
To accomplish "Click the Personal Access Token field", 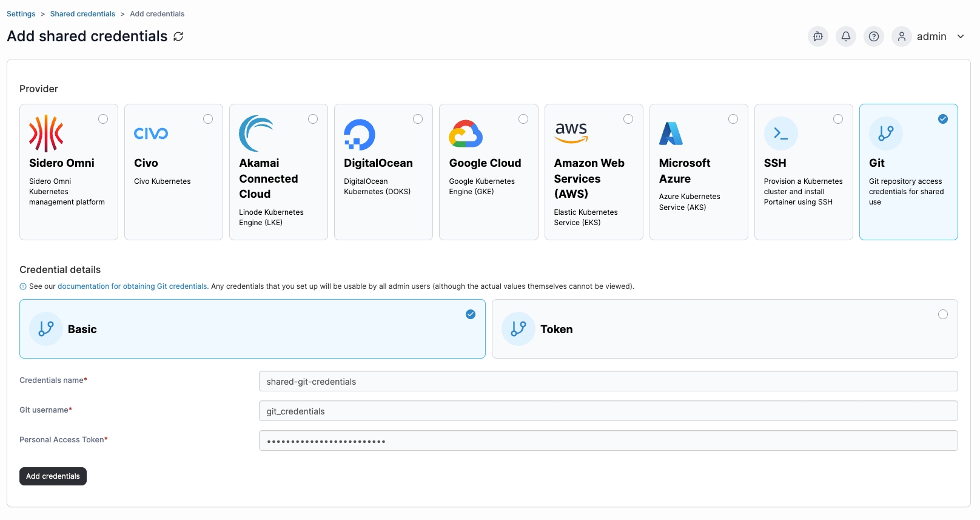I will tap(608, 441).
